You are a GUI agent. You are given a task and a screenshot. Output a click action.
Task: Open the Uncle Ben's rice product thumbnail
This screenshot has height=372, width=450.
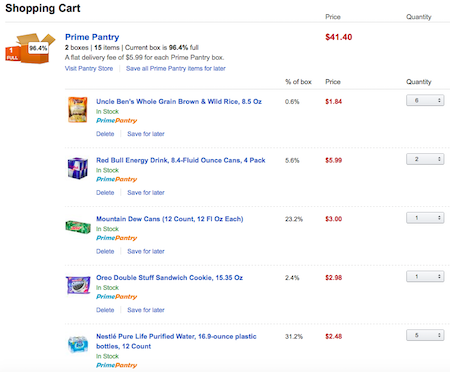[x=78, y=110]
